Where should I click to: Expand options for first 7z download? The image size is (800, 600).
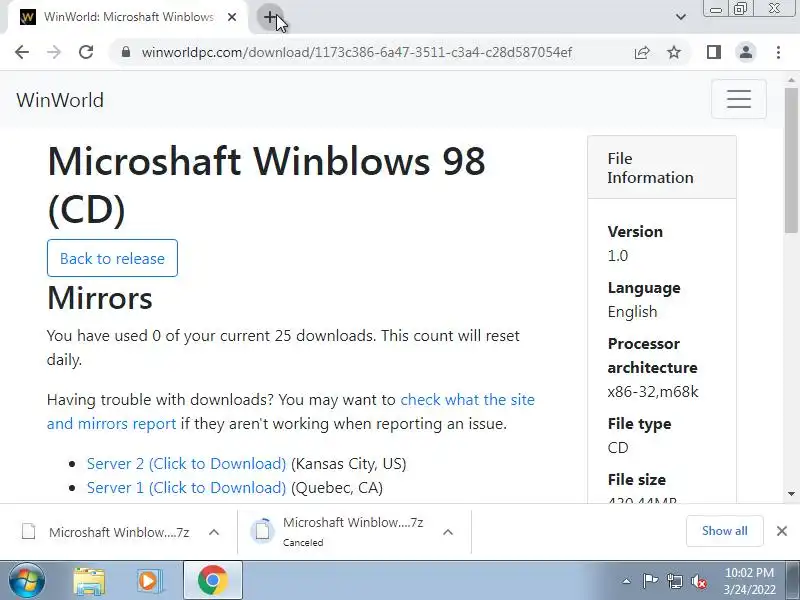pyautogui.click(x=214, y=532)
